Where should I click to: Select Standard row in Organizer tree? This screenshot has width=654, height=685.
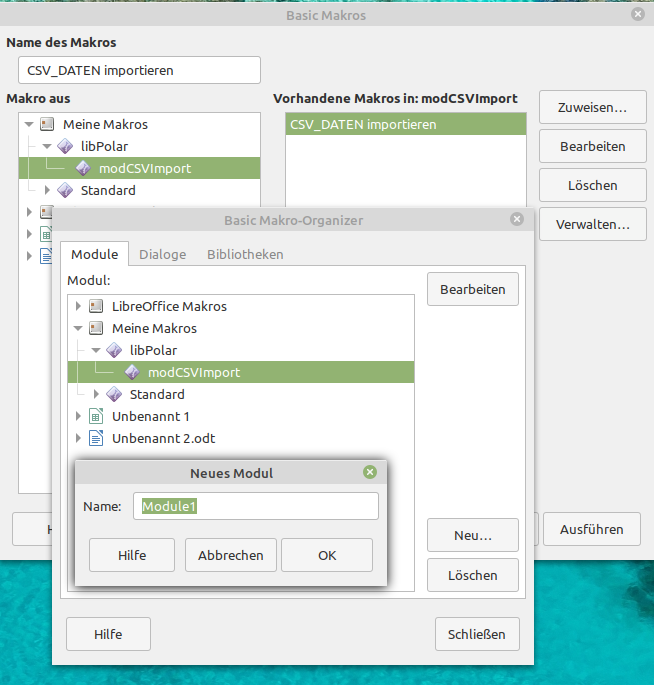(x=241, y=394)
